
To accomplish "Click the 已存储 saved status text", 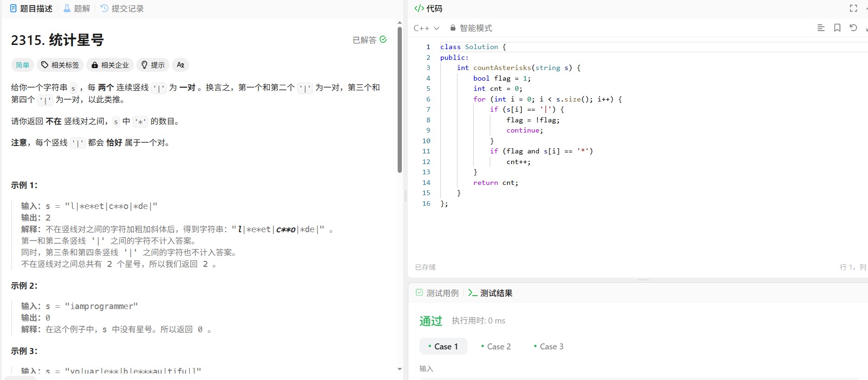I will pos(425,267).
